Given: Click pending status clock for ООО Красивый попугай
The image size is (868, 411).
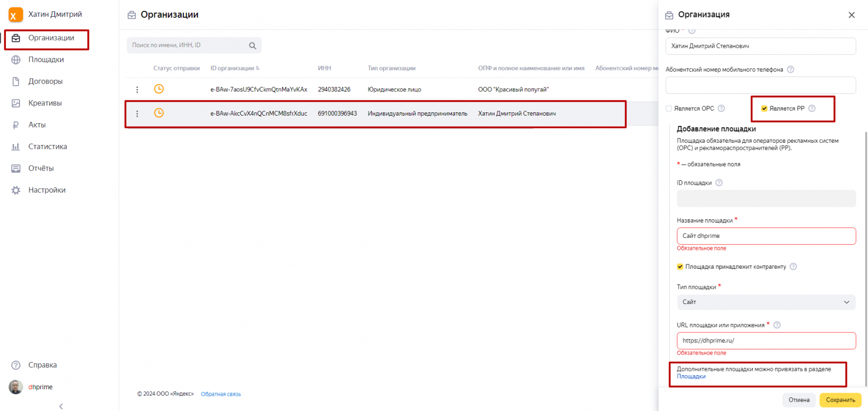Looking at the screenshot, I should 159,89.
